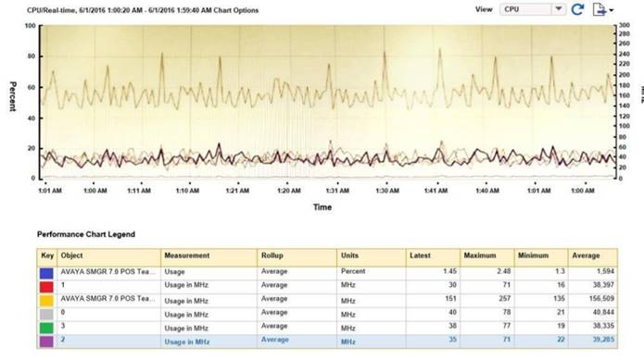Click average value '1,594'
Screen dimensions: 644x360
(606, 271)
